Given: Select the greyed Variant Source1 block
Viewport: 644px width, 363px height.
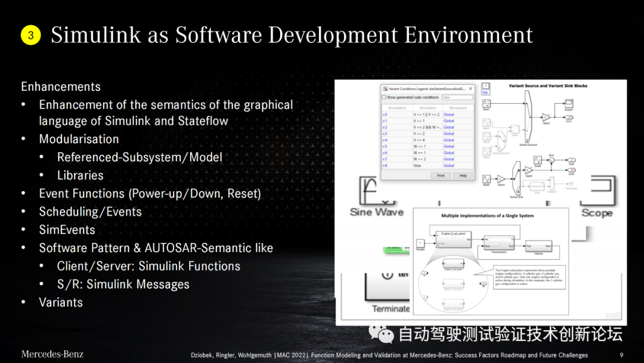Looking at the screenshot, I should [501, 141].
